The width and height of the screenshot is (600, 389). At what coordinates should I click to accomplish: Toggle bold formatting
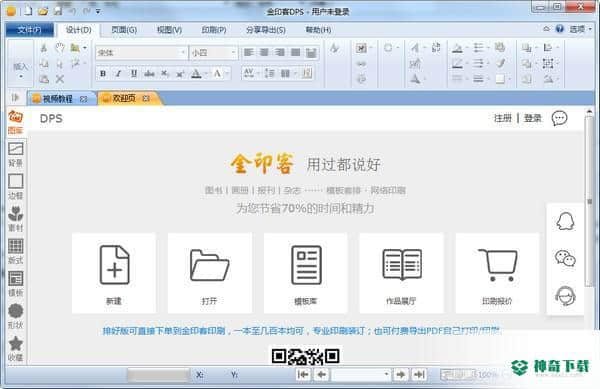[x=103, y=73]
